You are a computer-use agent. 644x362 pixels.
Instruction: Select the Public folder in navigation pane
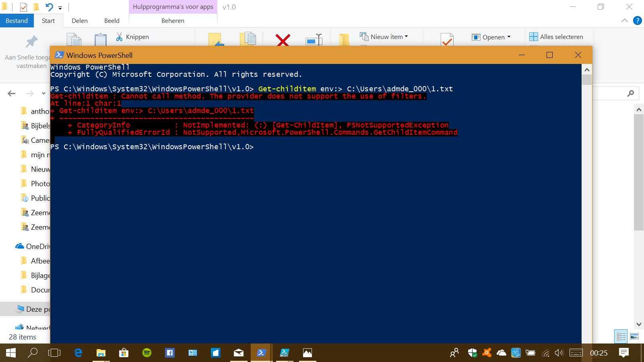pyautogui.click(x=35, y=198)
